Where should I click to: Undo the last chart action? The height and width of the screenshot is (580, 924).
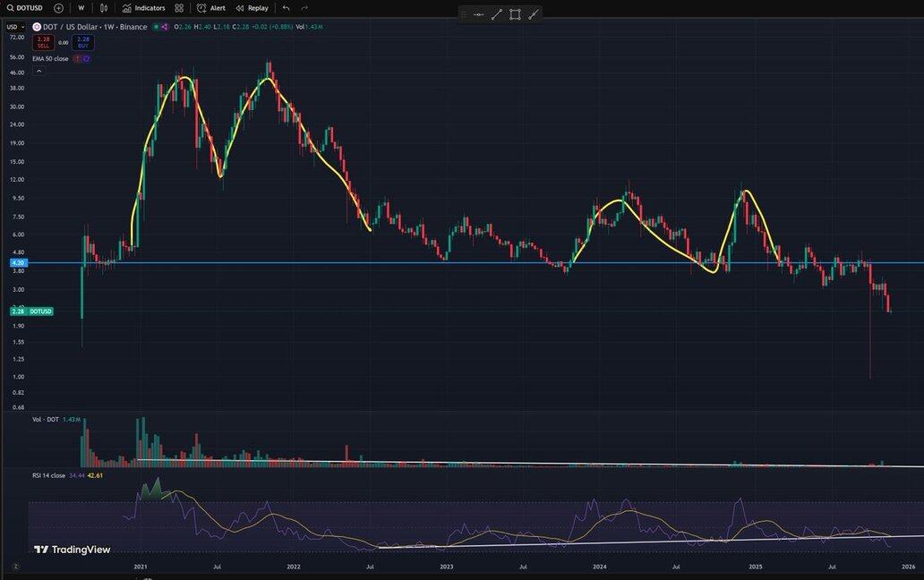286,8
